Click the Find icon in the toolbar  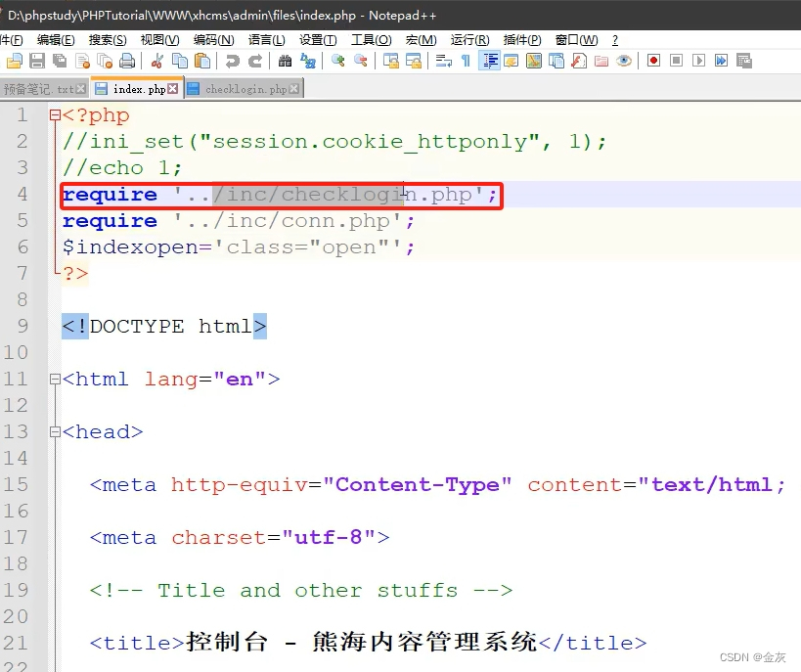(x=286, y=61)
